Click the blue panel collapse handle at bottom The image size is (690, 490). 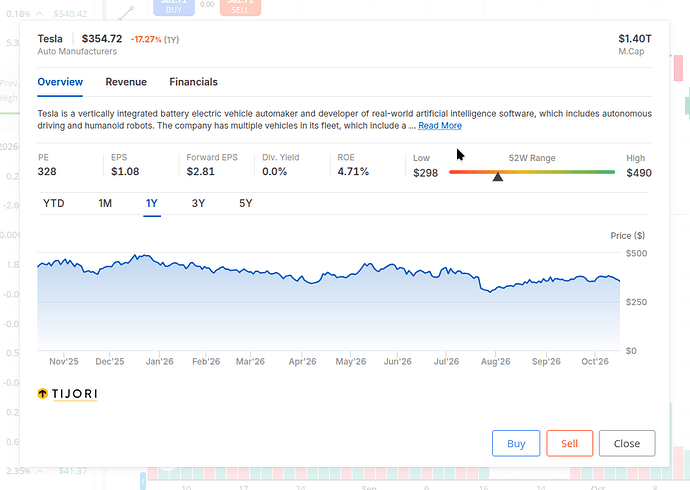143,481
